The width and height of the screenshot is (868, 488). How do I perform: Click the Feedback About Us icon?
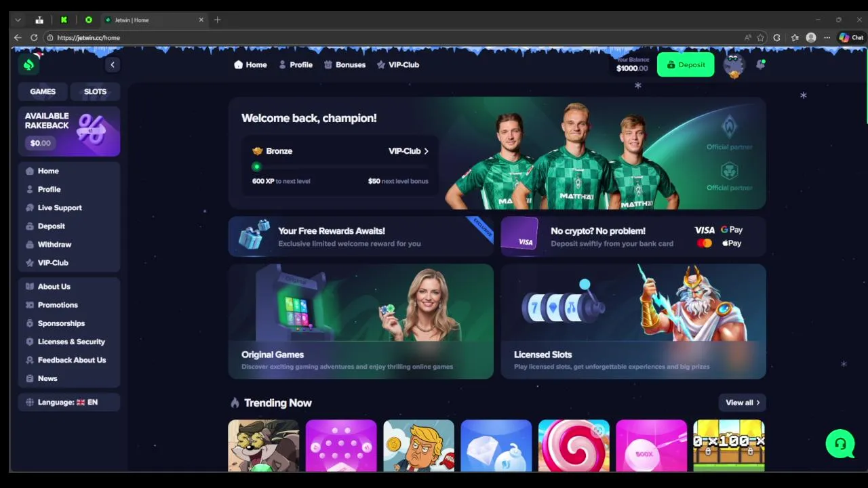[x=30, y=360]
